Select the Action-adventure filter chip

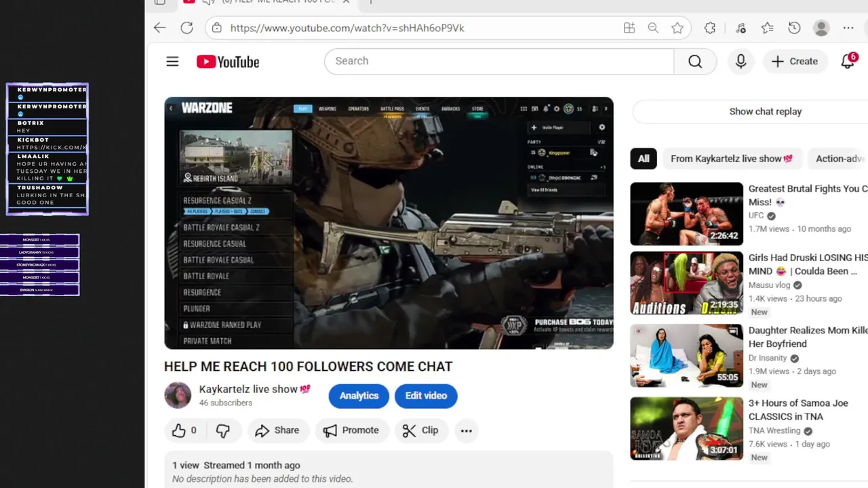[840, 159]
